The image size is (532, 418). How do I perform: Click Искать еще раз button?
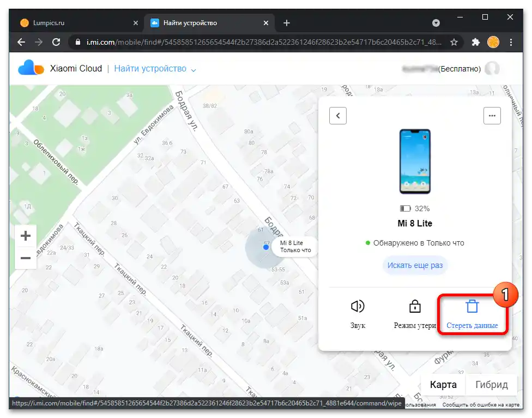[415, 265]
